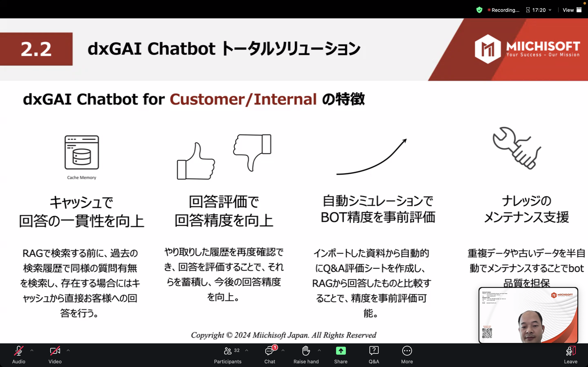
Task: Click the green Share screen button
Action: (x=341, y=351)
